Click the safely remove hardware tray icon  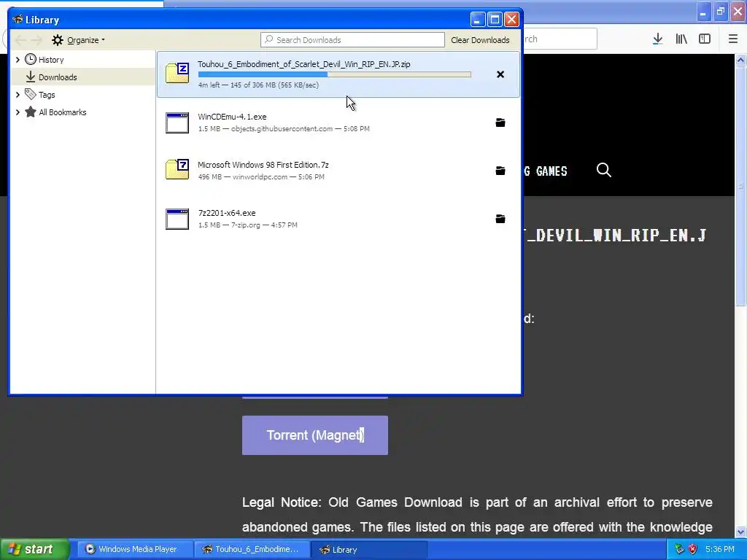pyautogui.click(x=679, y=550)
